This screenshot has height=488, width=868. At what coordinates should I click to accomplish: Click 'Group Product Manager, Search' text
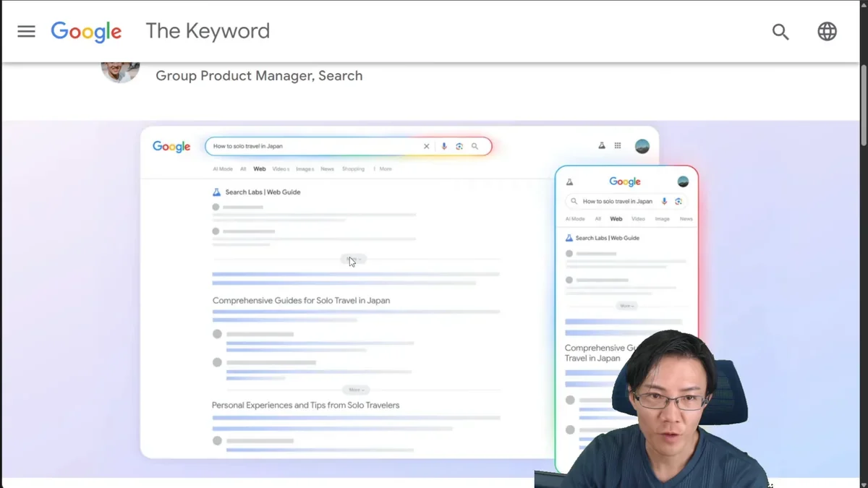tap(259, 76)
